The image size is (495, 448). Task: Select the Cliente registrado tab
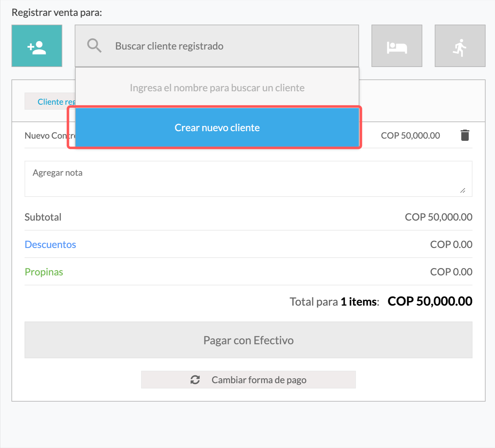pyautogui.click(x=50, y=102)
